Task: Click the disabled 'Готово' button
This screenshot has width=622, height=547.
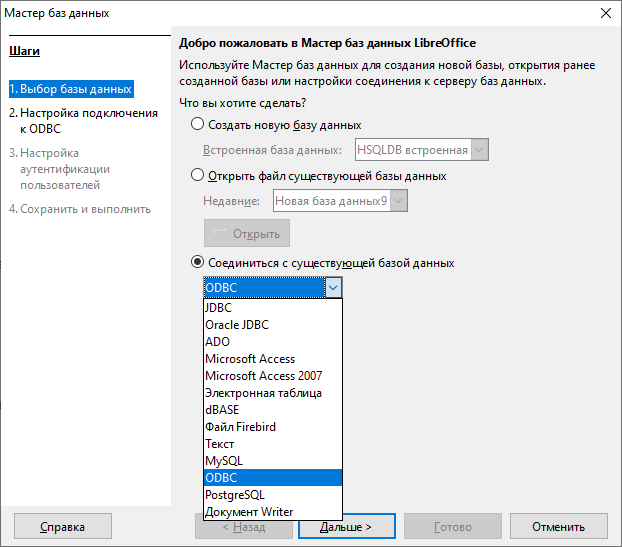Action: 453,526
